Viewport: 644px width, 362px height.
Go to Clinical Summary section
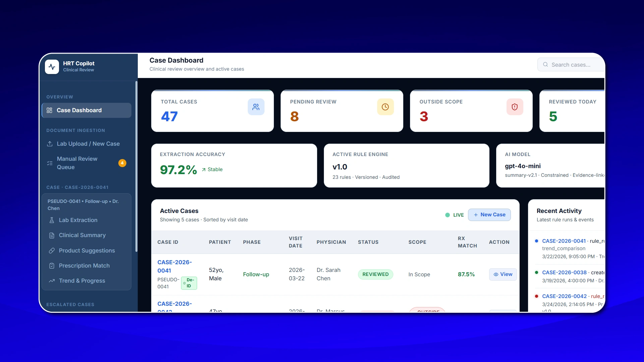(x=82, y=235)
